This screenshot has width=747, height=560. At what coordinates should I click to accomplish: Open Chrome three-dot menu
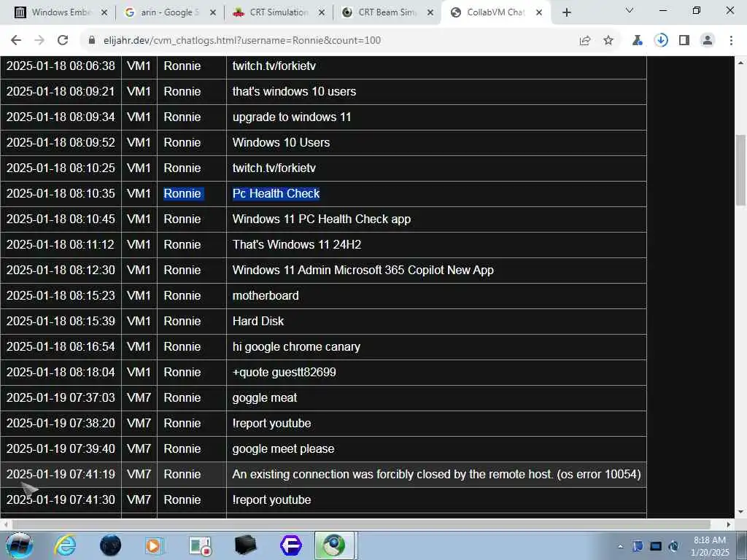coord(731,41)
